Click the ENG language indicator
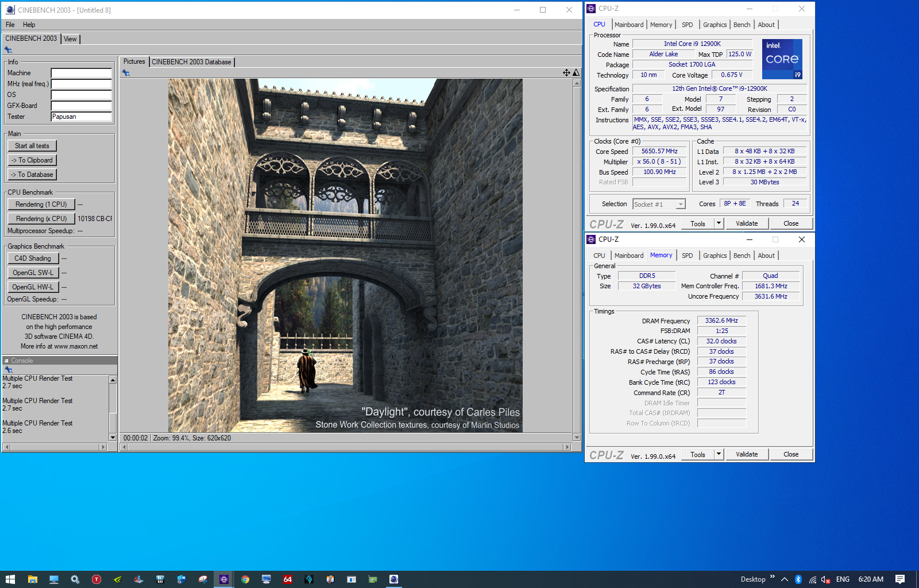The image size is (919, 588). [x=843, y=579]
